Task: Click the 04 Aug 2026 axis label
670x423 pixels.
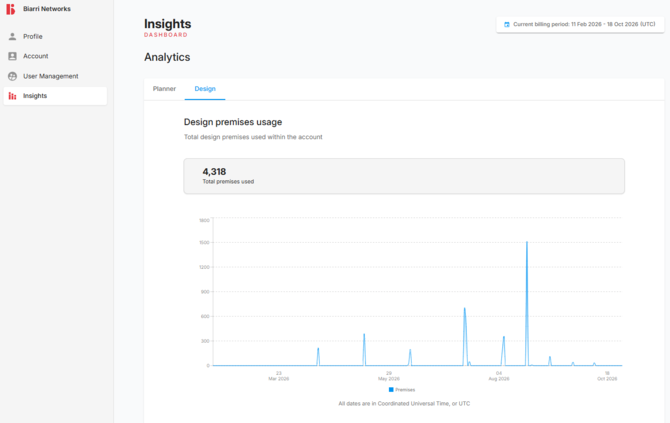Action: pos(499,376)
